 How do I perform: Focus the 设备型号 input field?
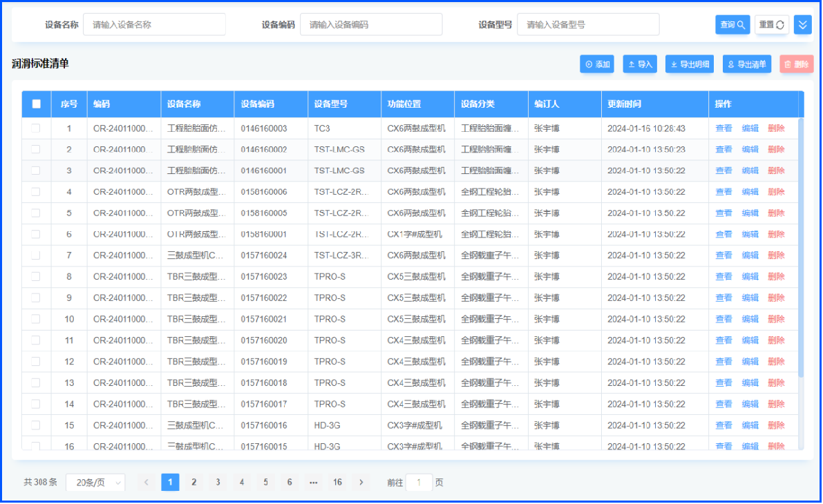pyautogui.click(x=588, y=25)
